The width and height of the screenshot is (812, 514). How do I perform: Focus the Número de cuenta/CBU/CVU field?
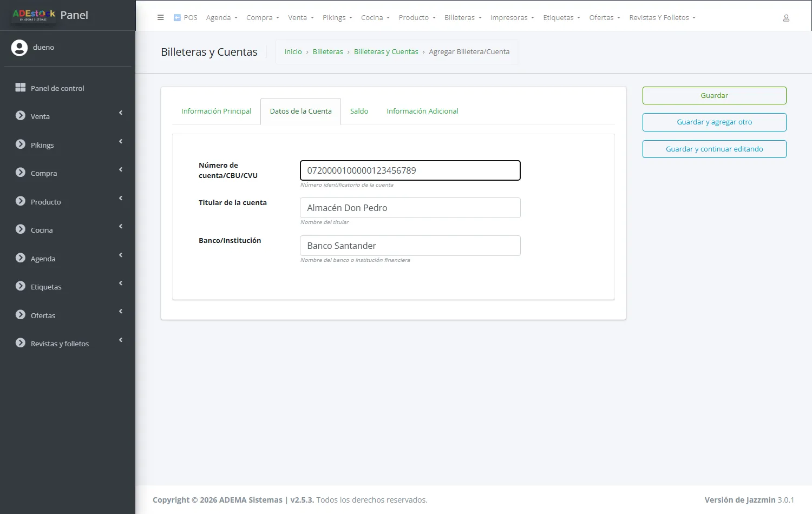[410, 170]
